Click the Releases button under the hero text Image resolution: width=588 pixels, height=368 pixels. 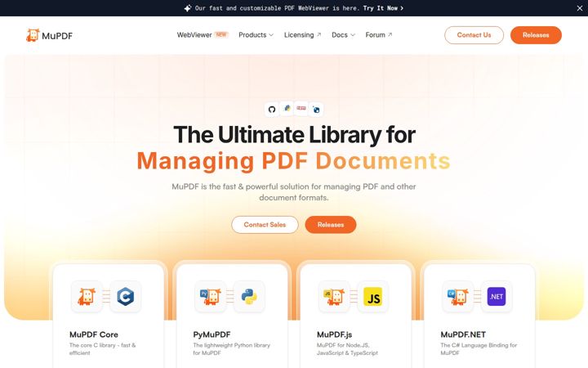click(331, 225)
